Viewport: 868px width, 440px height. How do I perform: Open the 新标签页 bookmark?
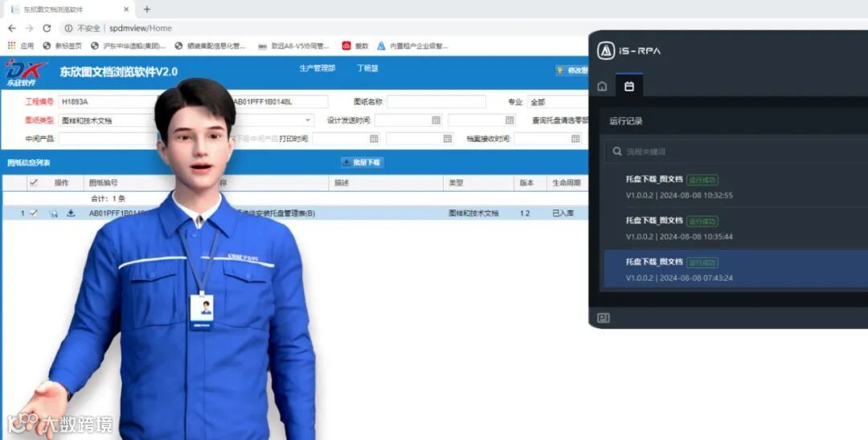coord(62,46)
